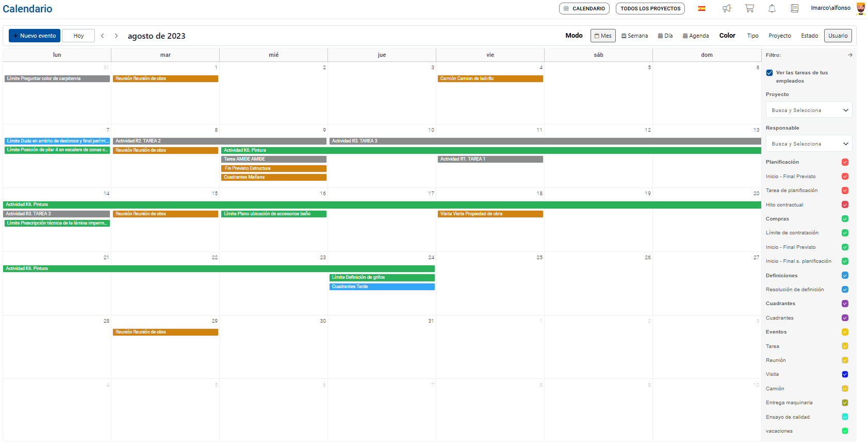Toggle the Hito contractual checkbox
This screenshot has width=868, height=444.
click(x=845, y=205)
